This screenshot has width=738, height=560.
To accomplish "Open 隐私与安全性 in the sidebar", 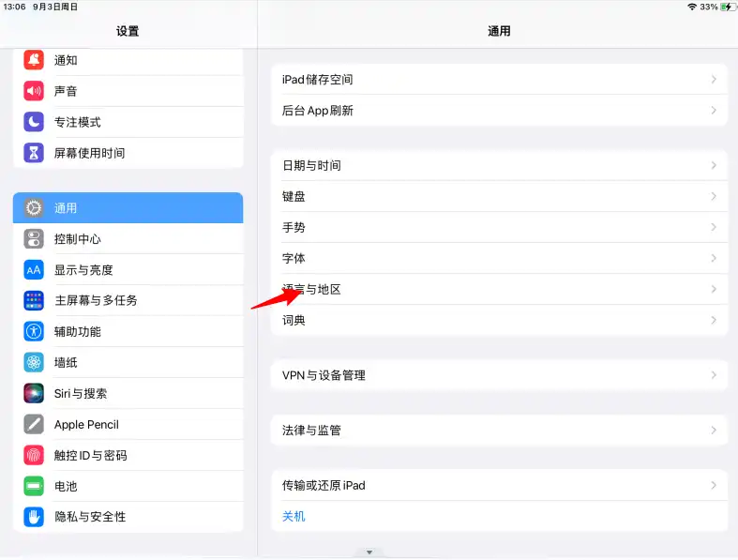I will pyautogui.click(x=128, y=517).
